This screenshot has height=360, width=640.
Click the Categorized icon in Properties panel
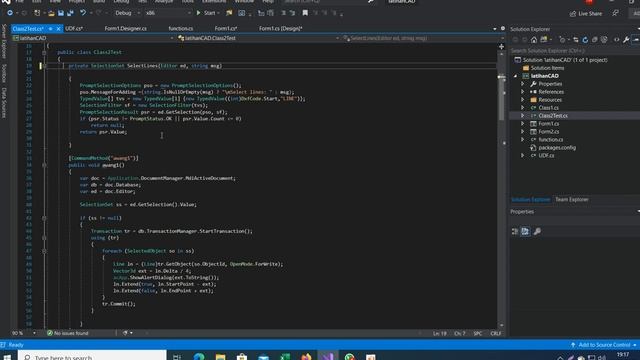[x=515, y=231]
